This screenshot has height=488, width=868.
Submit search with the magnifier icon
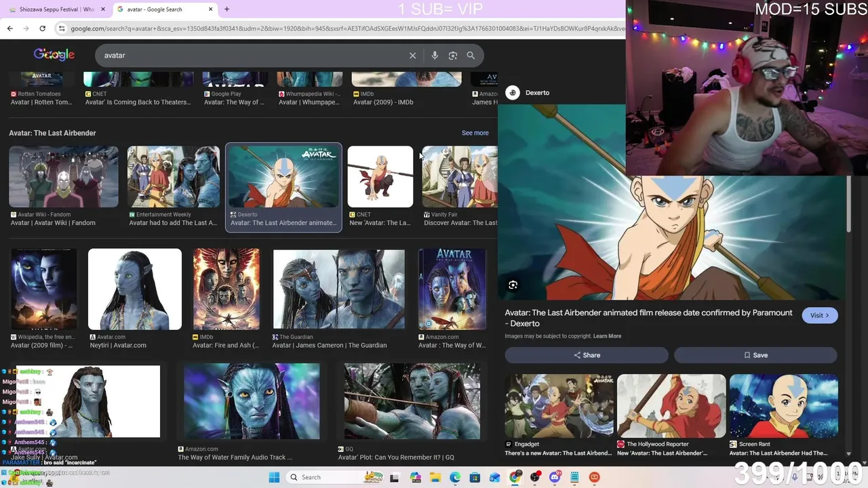(x=471, y=56)
